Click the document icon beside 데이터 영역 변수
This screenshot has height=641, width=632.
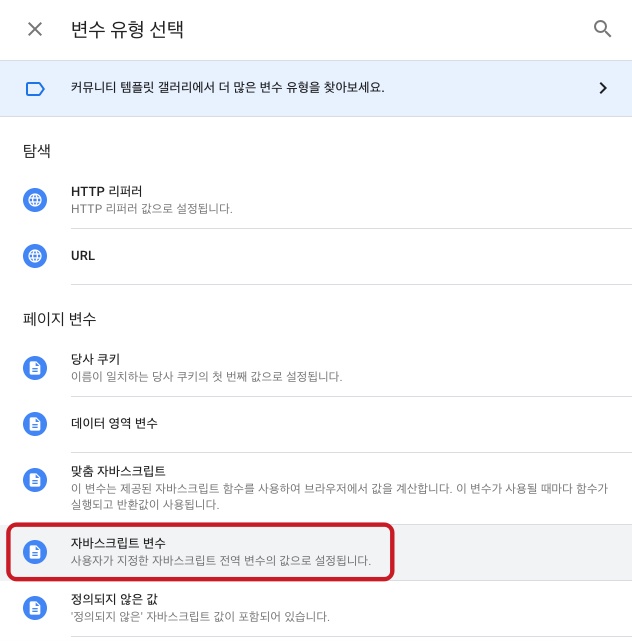tap(35, 424)
